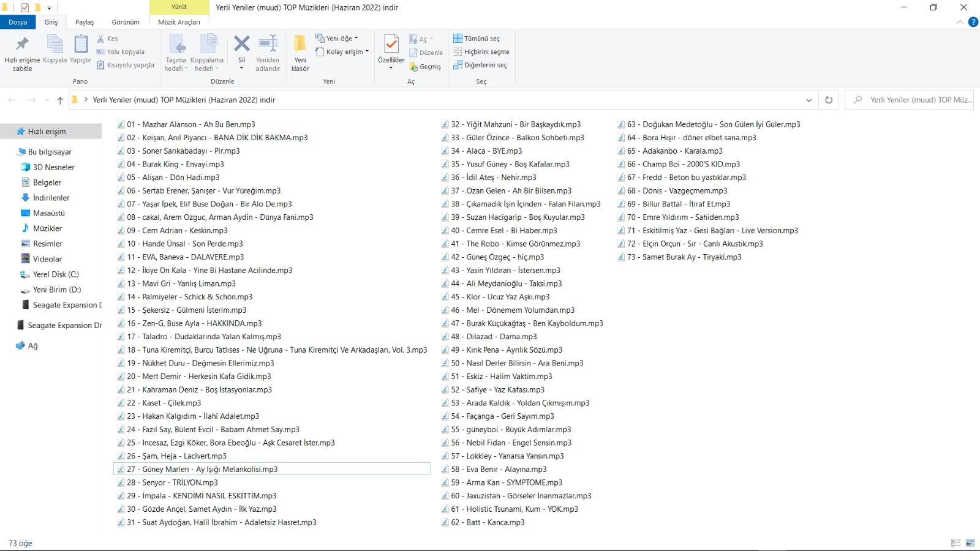Viewport: 980px width, 551px height.
Task: Open Belgeler folder in sidebar
Action: (47, 182)
